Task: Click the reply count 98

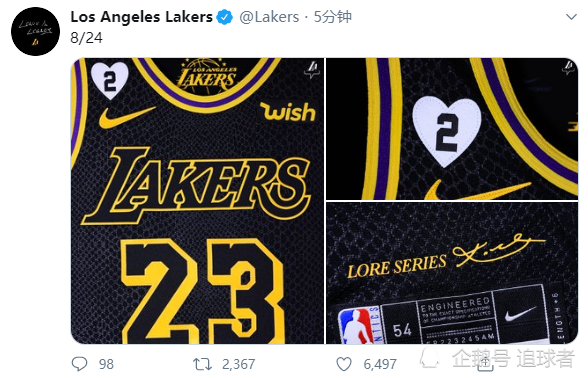Action: (106, 364)
